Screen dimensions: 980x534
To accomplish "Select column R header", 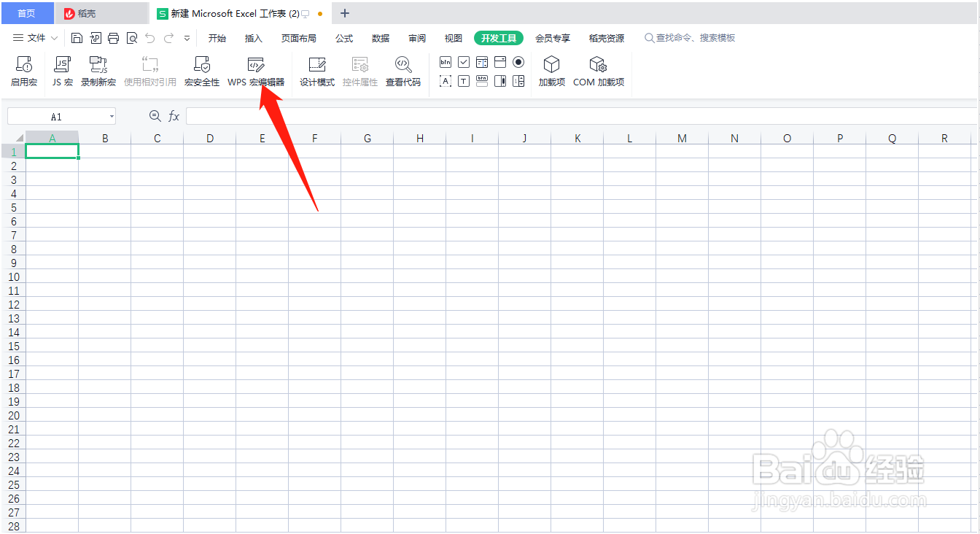I will click(944, 138).
